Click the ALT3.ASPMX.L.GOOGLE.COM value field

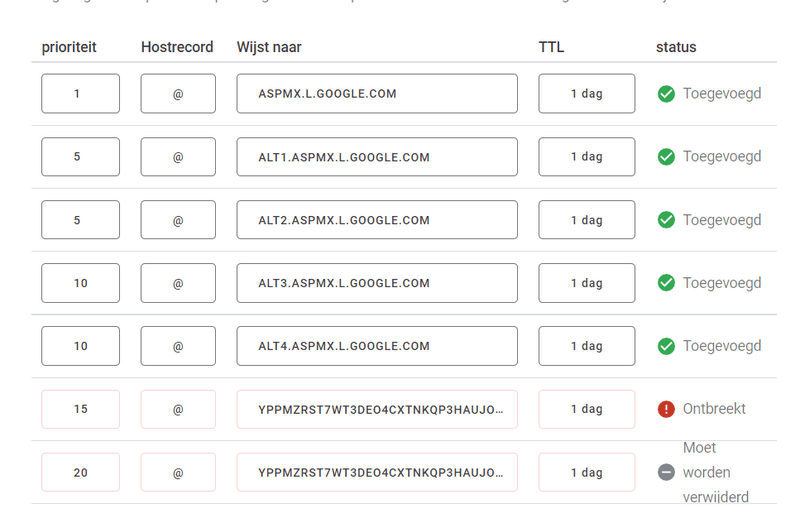377,283
